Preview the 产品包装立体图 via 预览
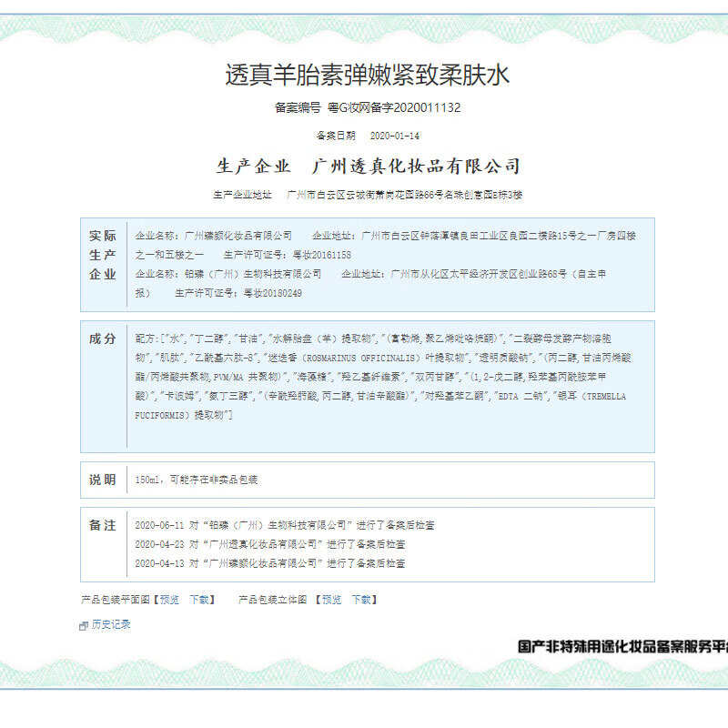This screenshot has width=728, height=728. pyautogui.click(x=332, y=600)
